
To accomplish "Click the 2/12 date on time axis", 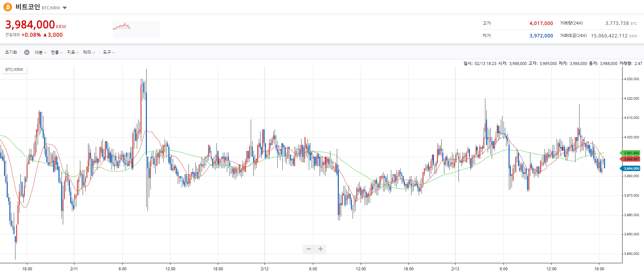I will click(x=265, y=269).
